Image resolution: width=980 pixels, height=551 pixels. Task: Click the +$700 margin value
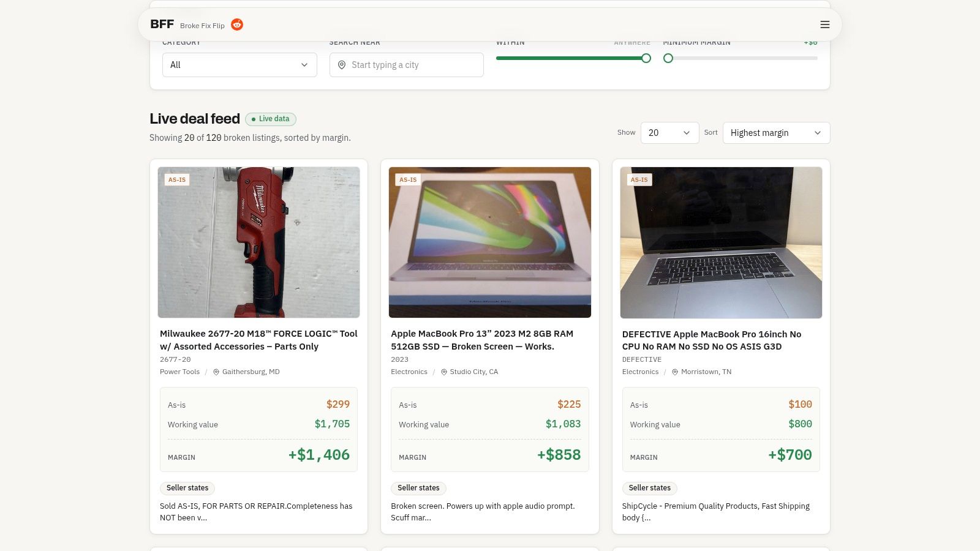(790, 455)
